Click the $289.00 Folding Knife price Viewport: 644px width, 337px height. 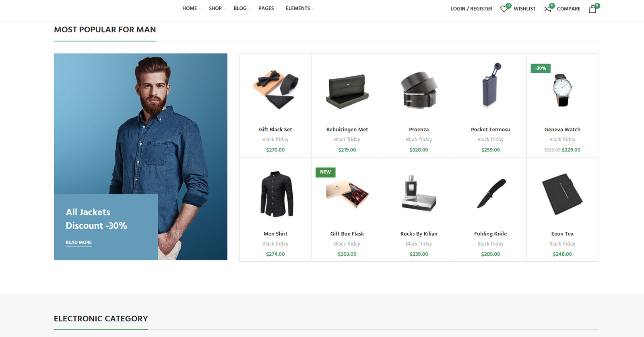click(x=491, y=254)
